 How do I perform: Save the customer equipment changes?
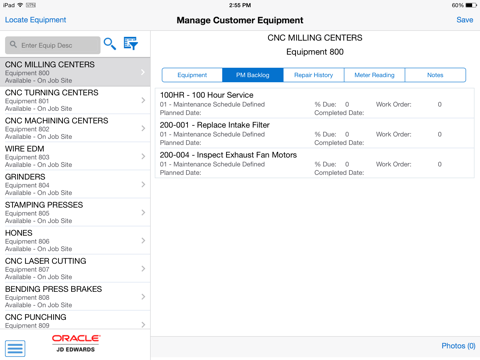pos(465,20)
